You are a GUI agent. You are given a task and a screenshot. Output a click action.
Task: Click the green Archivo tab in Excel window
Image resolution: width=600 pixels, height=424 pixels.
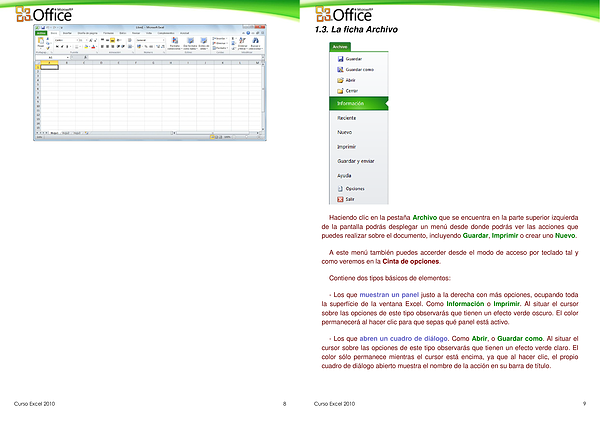pos(41,33)
